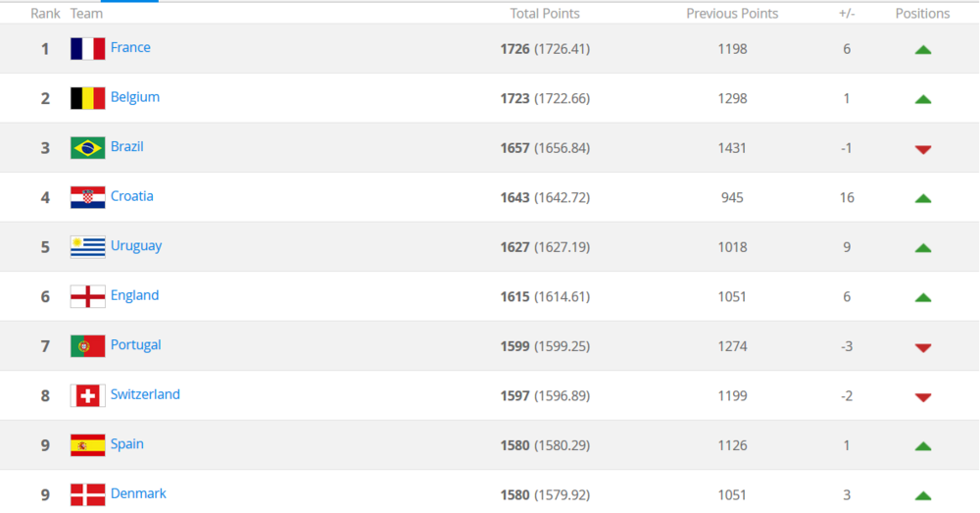Sort by Total Points column header
This screenshot has width=980, height=513.
point(545,14)
